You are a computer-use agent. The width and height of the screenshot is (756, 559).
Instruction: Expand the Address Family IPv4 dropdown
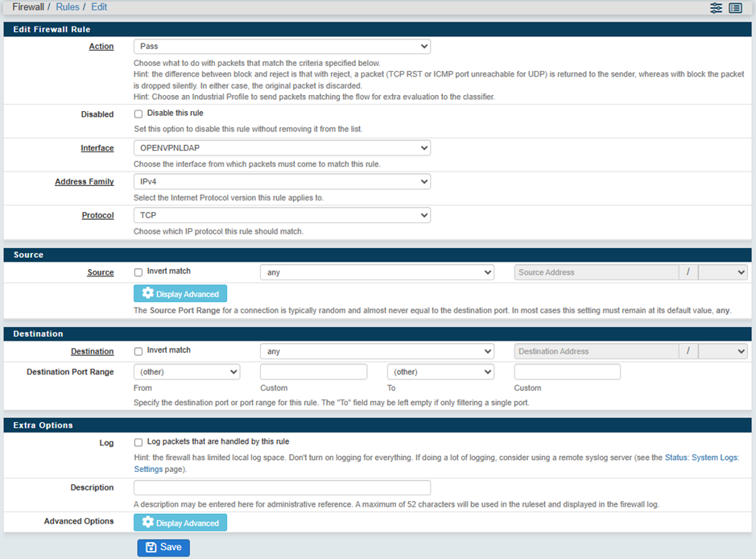click(282, 182)
